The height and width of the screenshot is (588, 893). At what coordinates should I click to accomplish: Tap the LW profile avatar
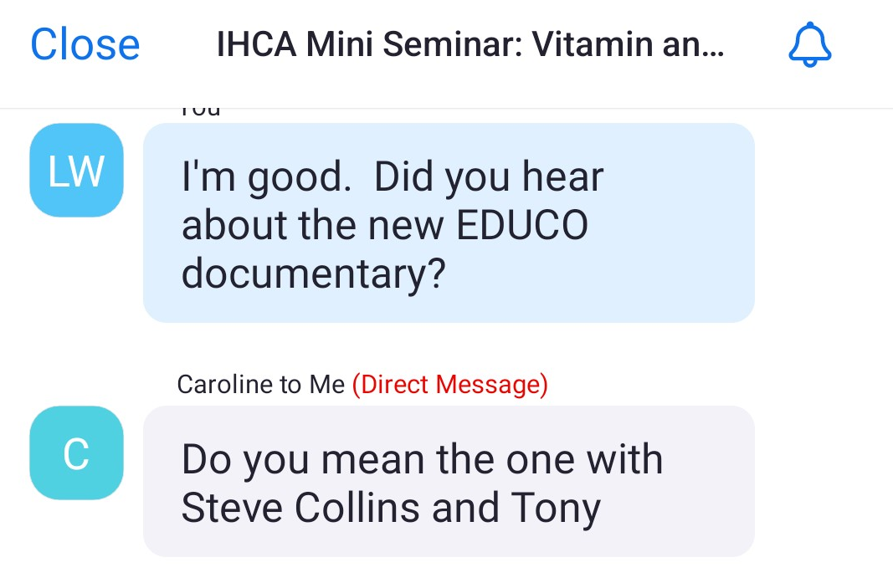pyautogui.click(x=76, y=171)
